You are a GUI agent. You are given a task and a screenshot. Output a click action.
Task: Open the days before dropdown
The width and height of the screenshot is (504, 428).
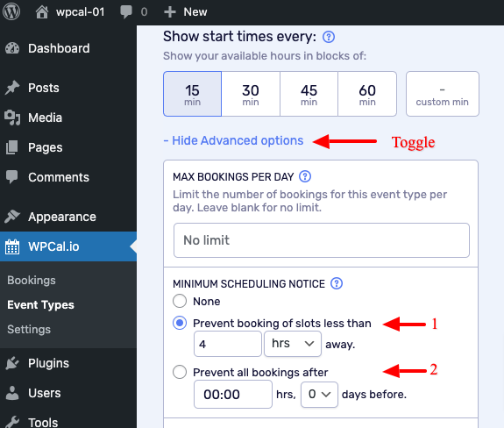319,395
